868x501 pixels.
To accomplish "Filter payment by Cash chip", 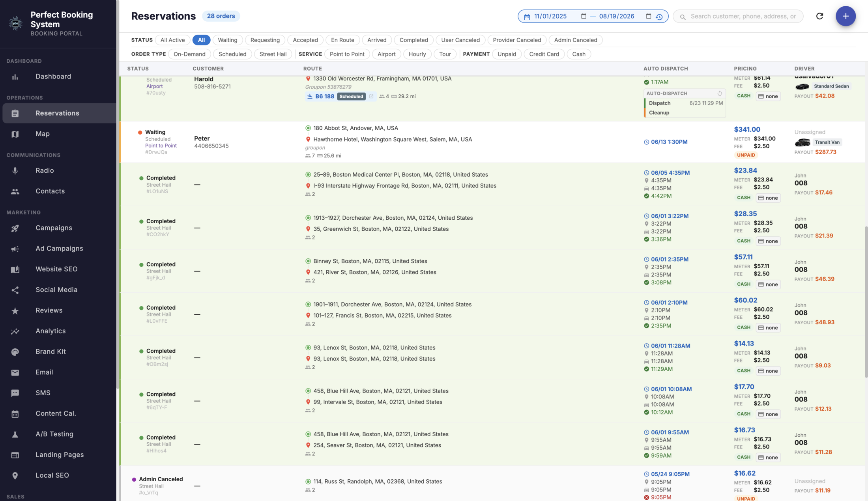I will pos(579,54).
